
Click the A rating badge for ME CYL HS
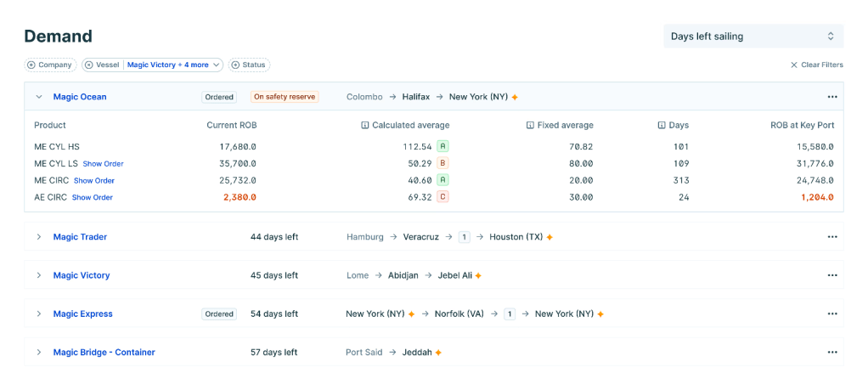(442, 147)
